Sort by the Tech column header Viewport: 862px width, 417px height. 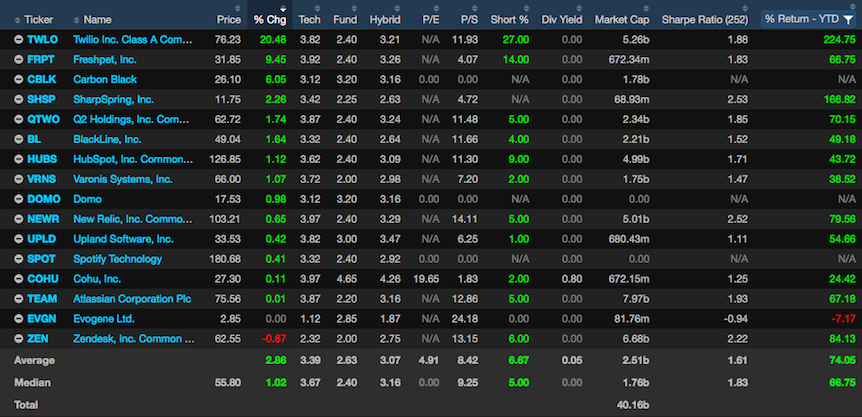click(x=310, y=20)
